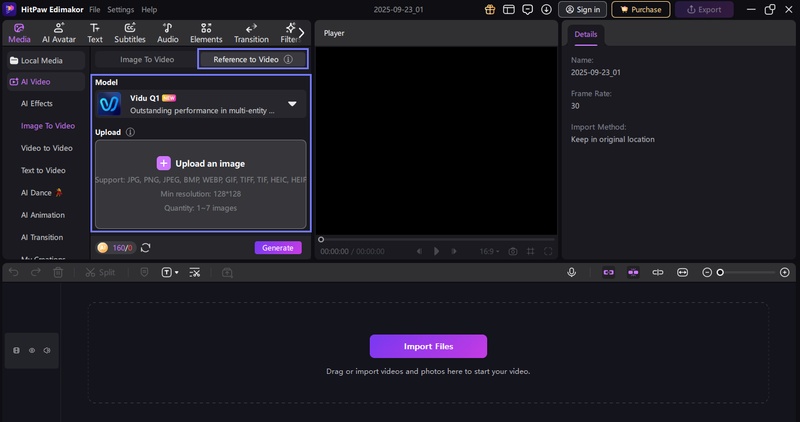Image resolution: width=800 pixels, height=422 pixels.
Task: Open the File menu
Action: coord(94,9)
